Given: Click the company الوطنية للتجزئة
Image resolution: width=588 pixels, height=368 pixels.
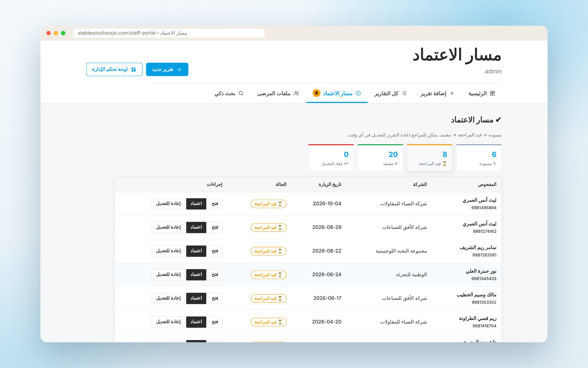Looking at the screenshot, I should (412, 275).
